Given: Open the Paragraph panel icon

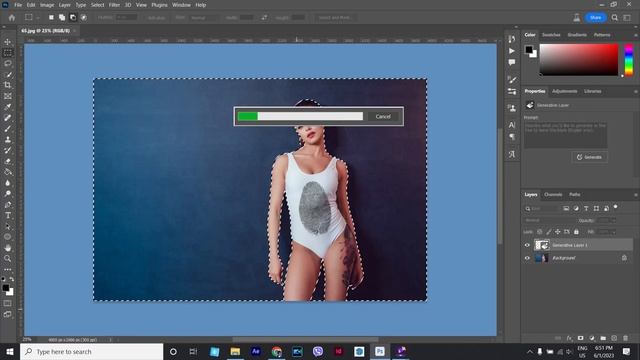Looking at the screenshot, I should click(512, 137).
